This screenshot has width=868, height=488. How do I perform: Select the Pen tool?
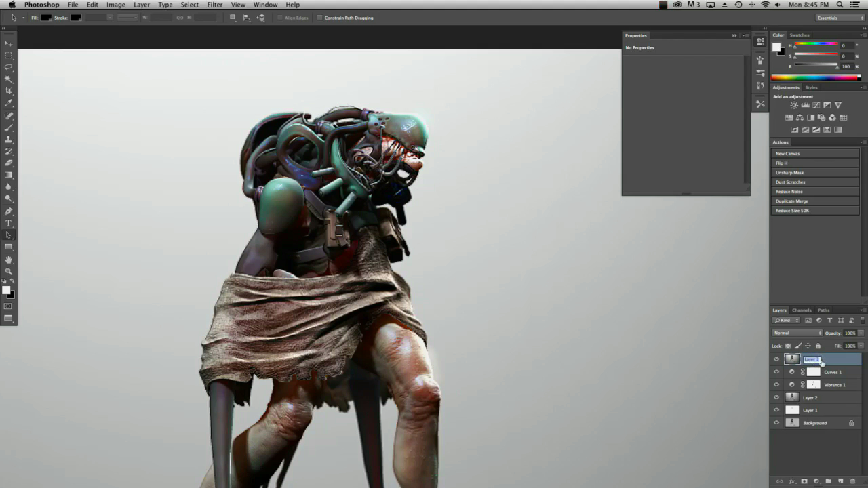point(9,211)
